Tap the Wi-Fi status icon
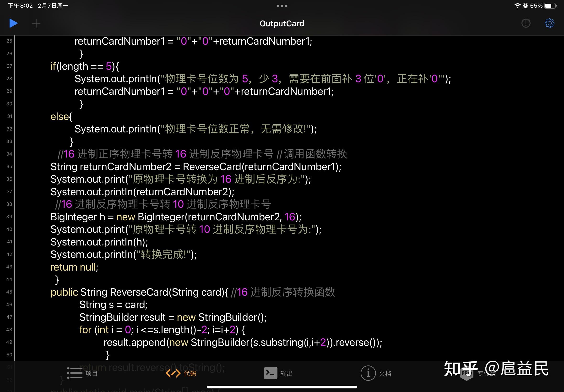564x392 pixels. click(517, 6)
